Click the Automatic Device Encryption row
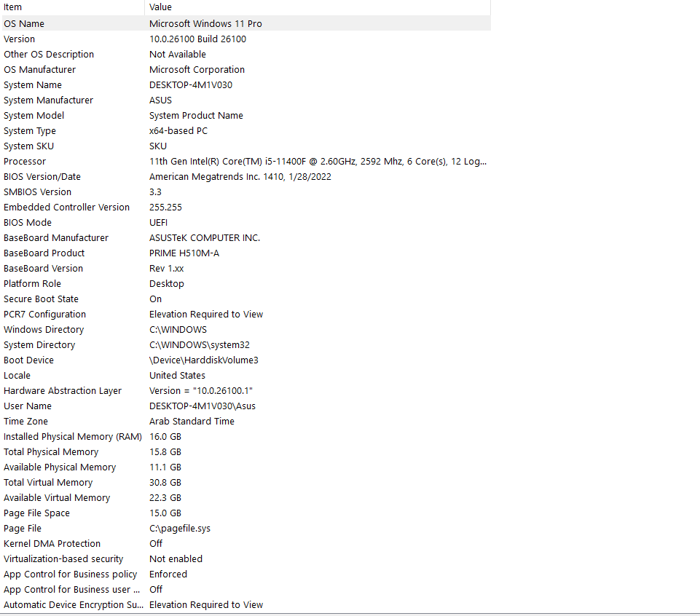This screenshot has width=700, height=616. tap(246, 605)
